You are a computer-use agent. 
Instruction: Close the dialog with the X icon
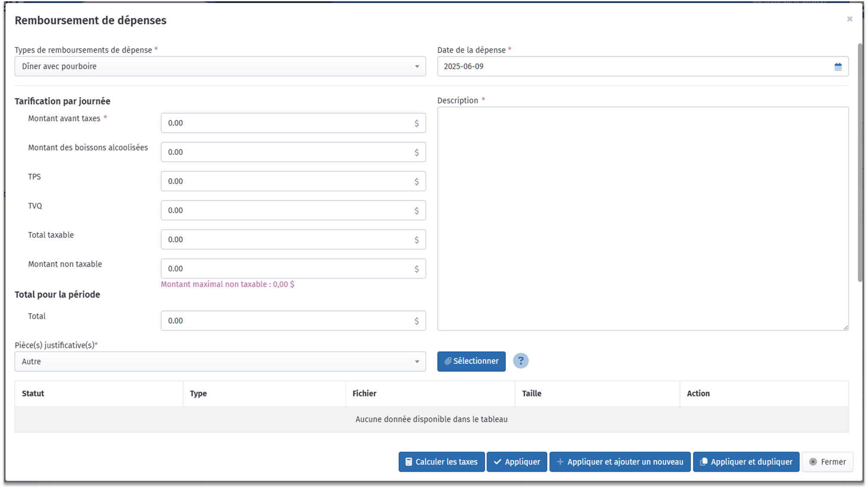pyautogui.click(x=849, y=19)
